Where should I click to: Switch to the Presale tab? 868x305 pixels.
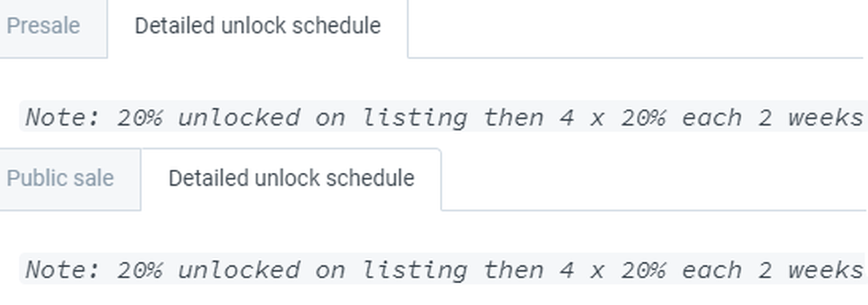point(43,26)
